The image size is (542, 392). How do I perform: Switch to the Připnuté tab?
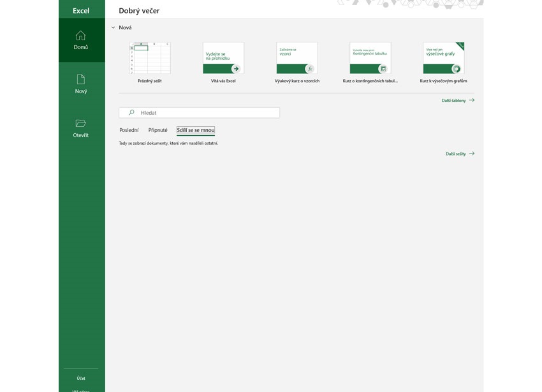(158, 129)
